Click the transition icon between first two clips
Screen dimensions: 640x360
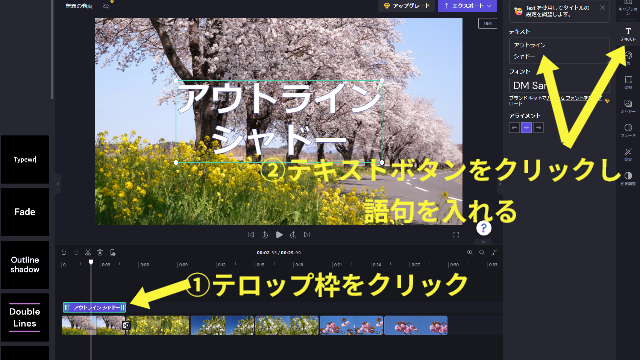pos(126,325)
